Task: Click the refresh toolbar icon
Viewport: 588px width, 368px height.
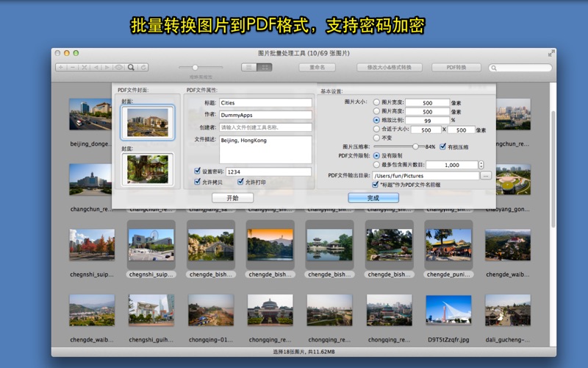Action: pos(143,67)
